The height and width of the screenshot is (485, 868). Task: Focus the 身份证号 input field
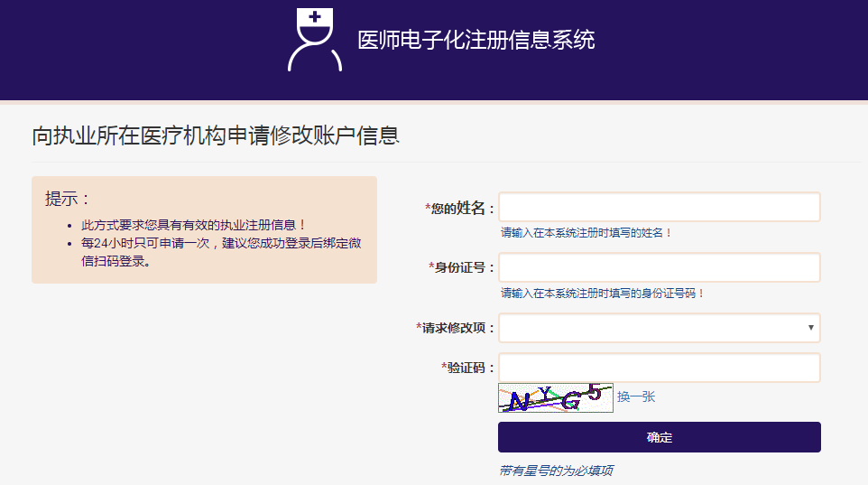coord(659,267)
